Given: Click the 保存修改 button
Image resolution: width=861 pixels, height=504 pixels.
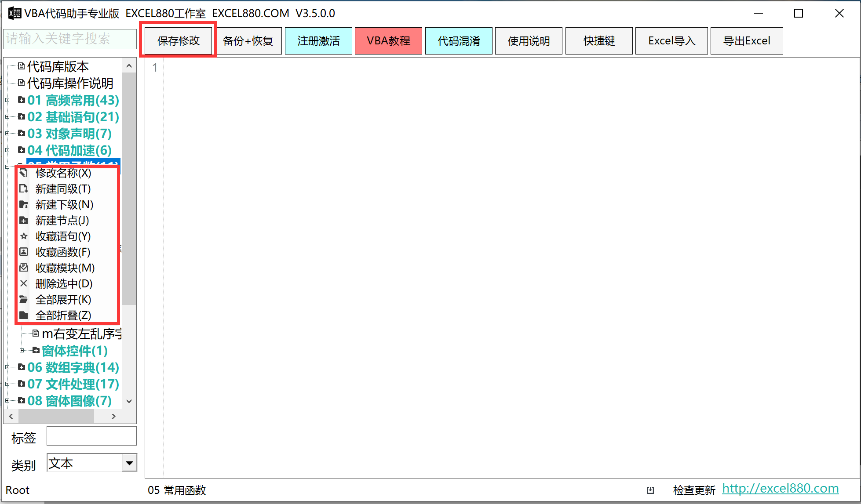Looking at the screenshot, I should 179,41.
